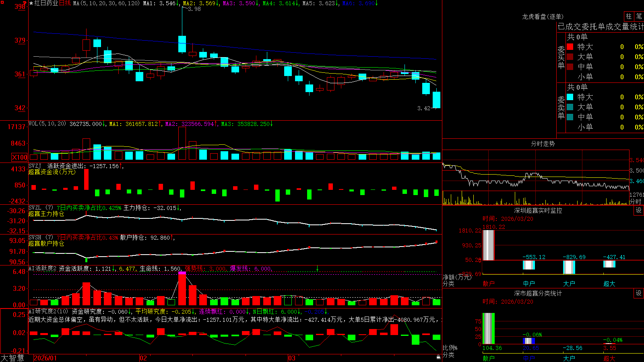The width and height of the screenshot is (644, 362).
Task: Click the lock icon at the chart's bottom right
Action: [x=438, y=357]
